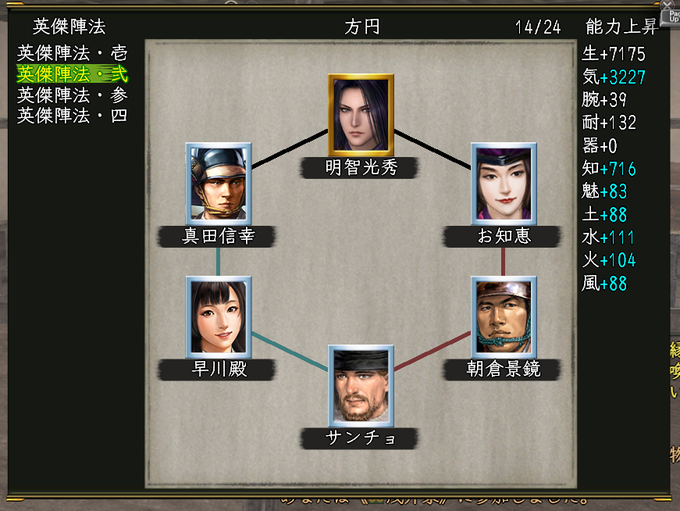The image size is (680, 511).
Task: Switch to 英傑陣法・四 formation
Action: (72, 116)
